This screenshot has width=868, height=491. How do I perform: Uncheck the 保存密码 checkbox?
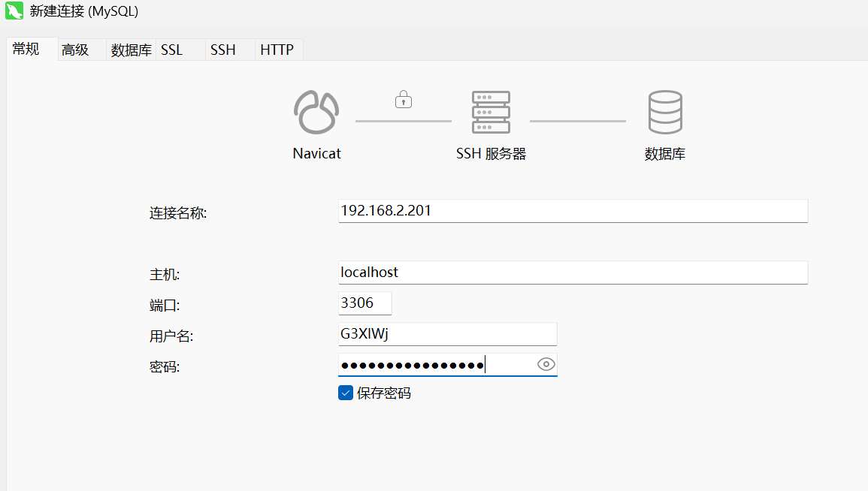pyautogui.click(x=346, y=393)
